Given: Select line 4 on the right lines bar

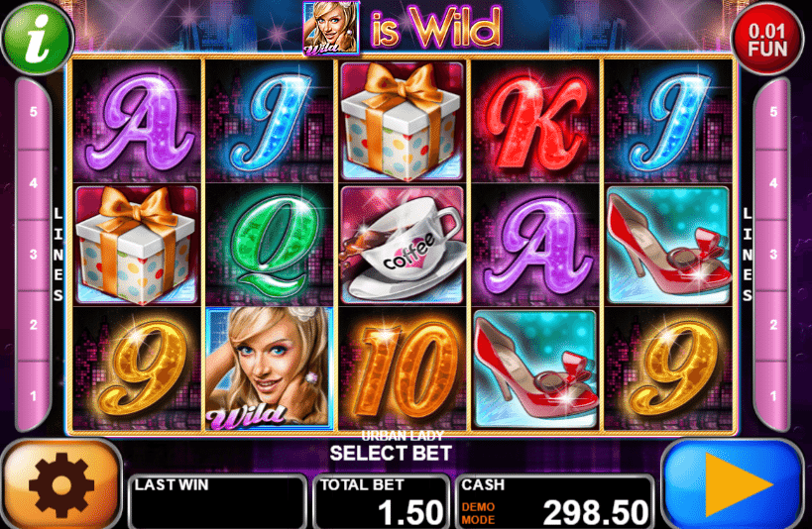Looking at the screenshot, I should coord(773,183).
